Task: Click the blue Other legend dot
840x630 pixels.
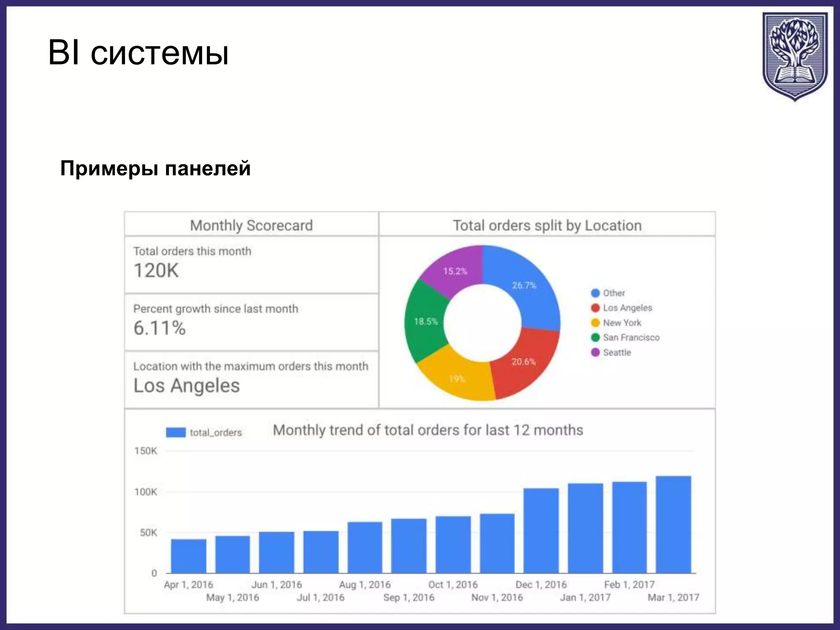Action: (595, 293)
